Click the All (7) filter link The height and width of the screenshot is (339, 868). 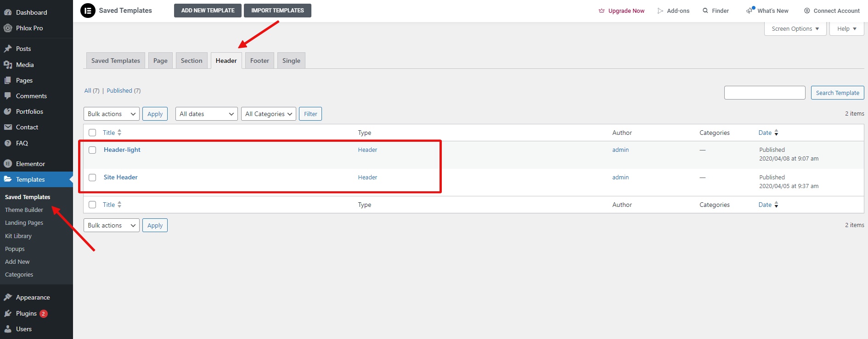tap(92, 90)
